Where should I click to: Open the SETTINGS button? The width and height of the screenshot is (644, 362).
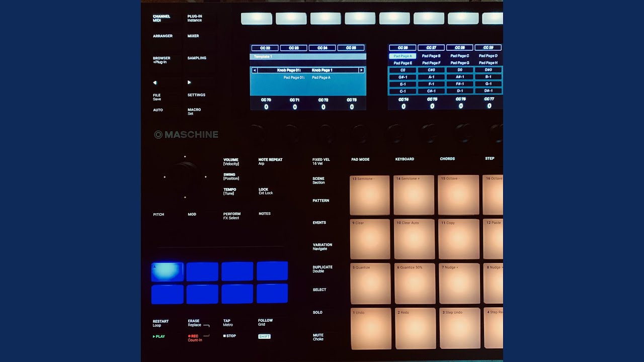(x=196, y=95)
